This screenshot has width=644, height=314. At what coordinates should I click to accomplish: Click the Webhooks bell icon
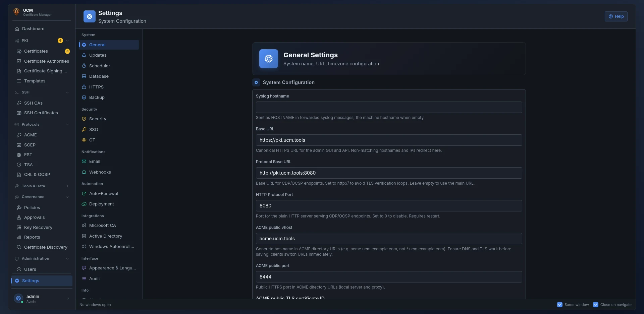pos(84,172)
